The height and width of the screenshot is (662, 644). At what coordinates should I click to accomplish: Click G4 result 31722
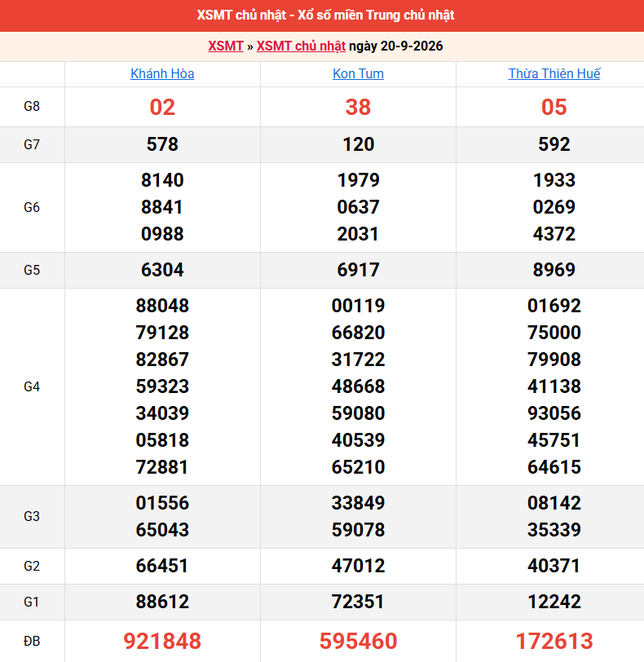click(359, 360)
